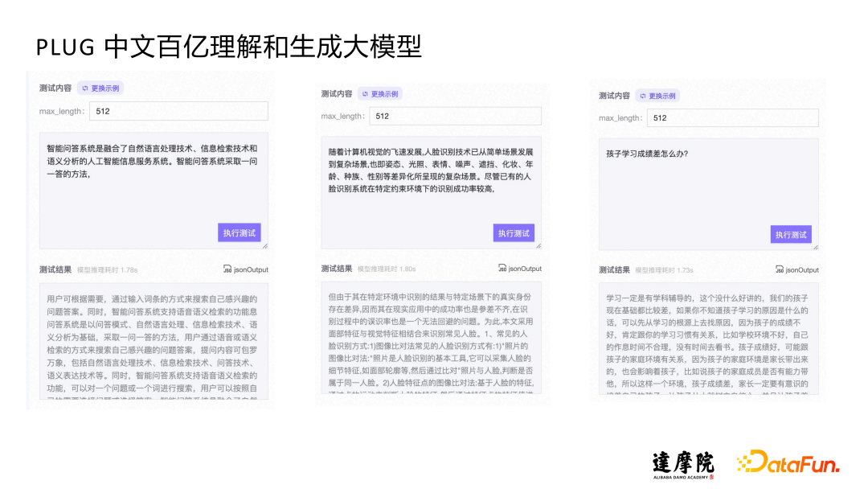The image size is (868, 489).
Task: Click the right panel max_length label
Action: point(620,118)
